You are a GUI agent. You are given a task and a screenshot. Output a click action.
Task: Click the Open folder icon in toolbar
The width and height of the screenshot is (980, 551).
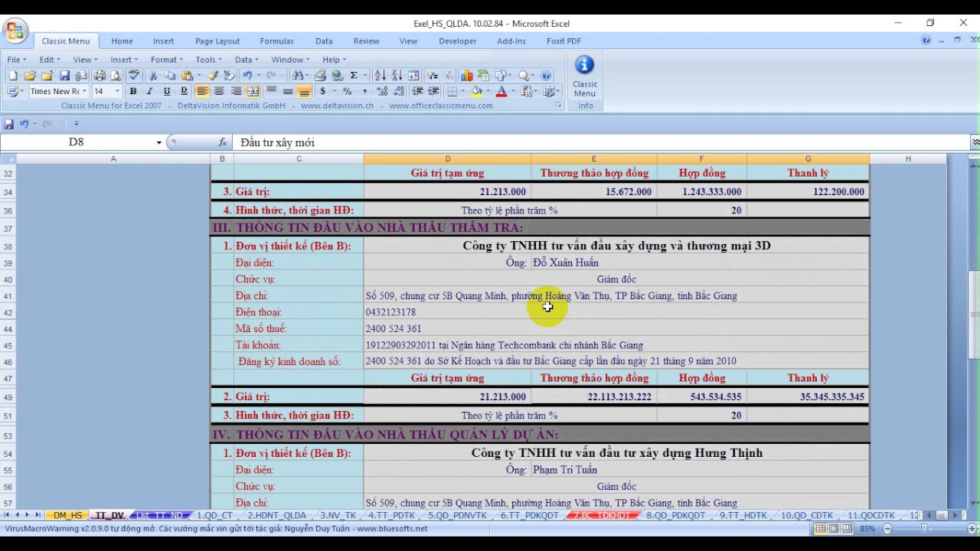(x=30, y=76)
